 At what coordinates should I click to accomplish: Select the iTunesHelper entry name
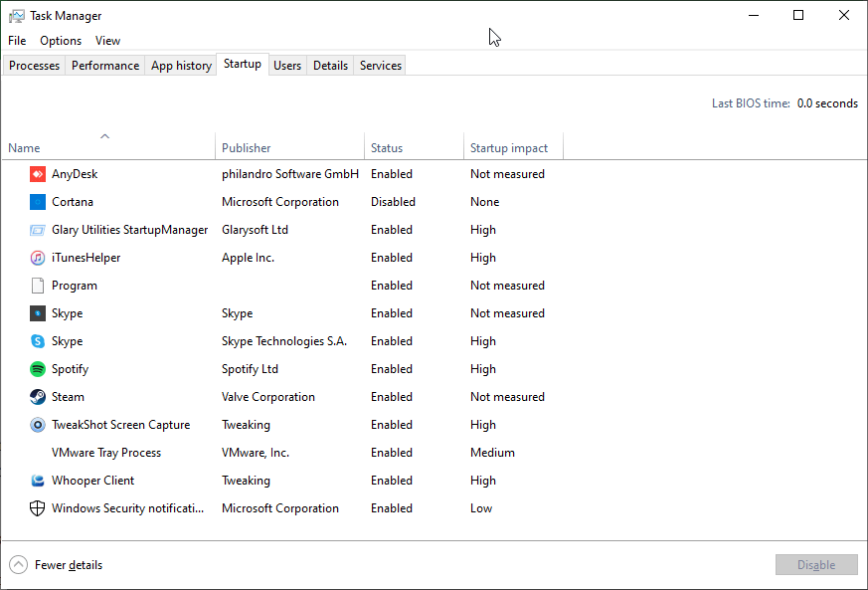click(86, 258)
